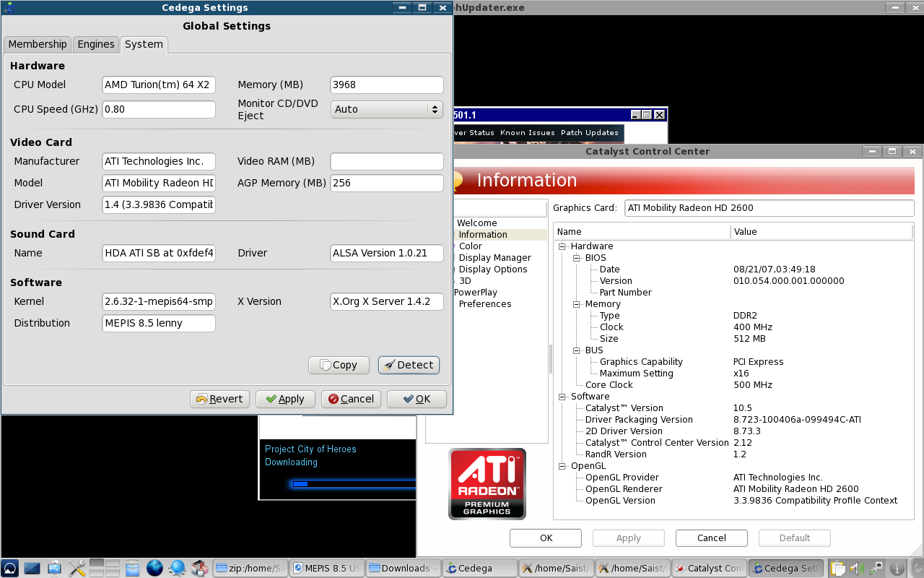This screenshot has width=924, height=578.
Task: Click the Distribution field showing MEPIS 8.5
Action: click(x=159, y=323)
